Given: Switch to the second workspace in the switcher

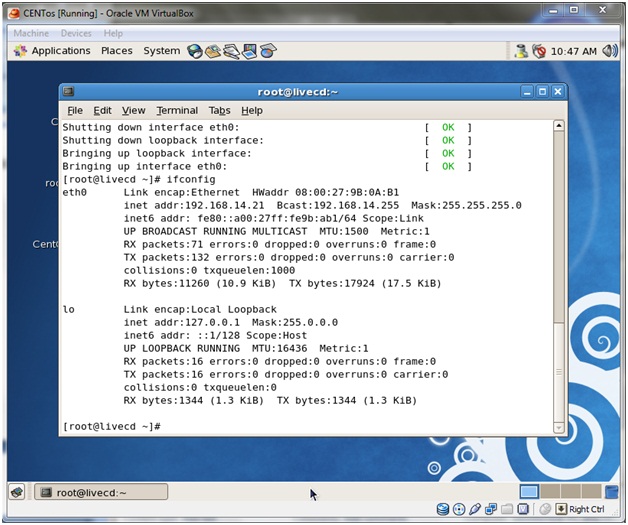Looking at the screenshot, I should pyautogui.click(x=550, y=491).
